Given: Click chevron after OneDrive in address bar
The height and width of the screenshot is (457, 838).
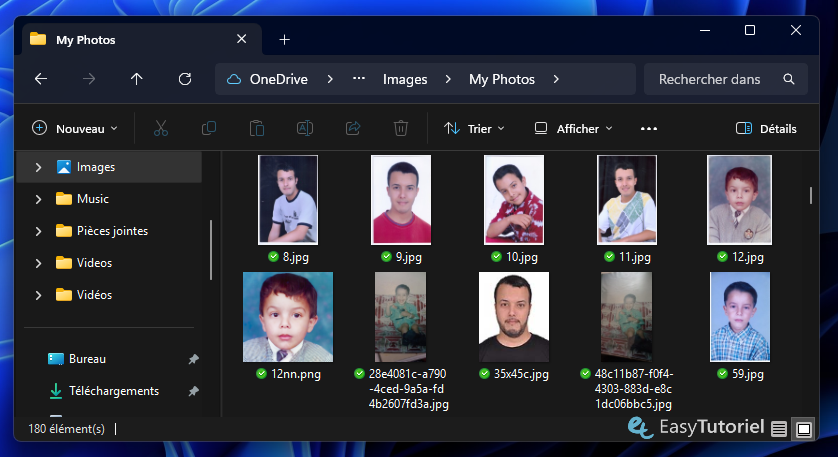Looking at the screenshot, I should [x=330, y=79].
